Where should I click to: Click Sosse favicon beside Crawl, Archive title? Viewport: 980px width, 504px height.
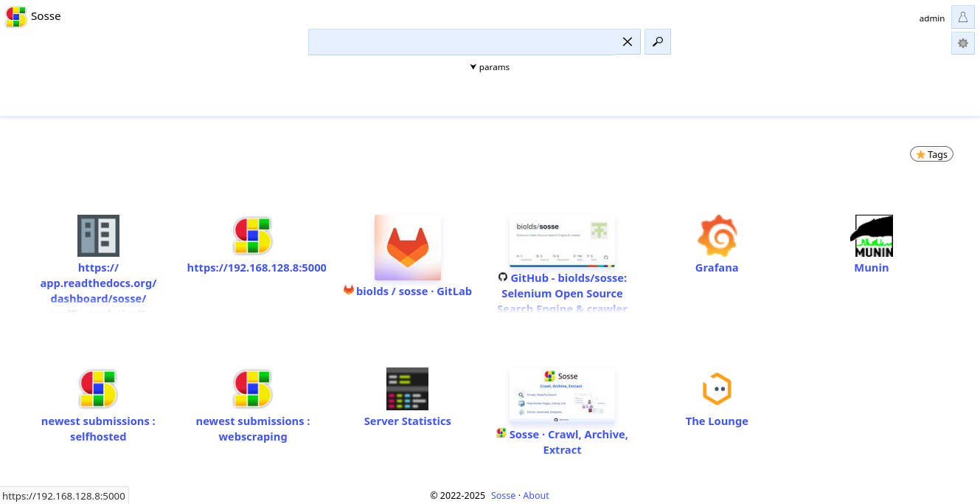(501, 433)
